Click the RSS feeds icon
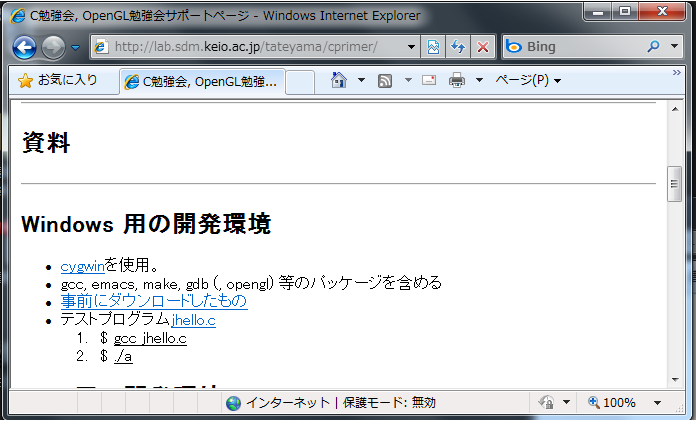Viewport: 696px width, 421px height. [384, 80]
